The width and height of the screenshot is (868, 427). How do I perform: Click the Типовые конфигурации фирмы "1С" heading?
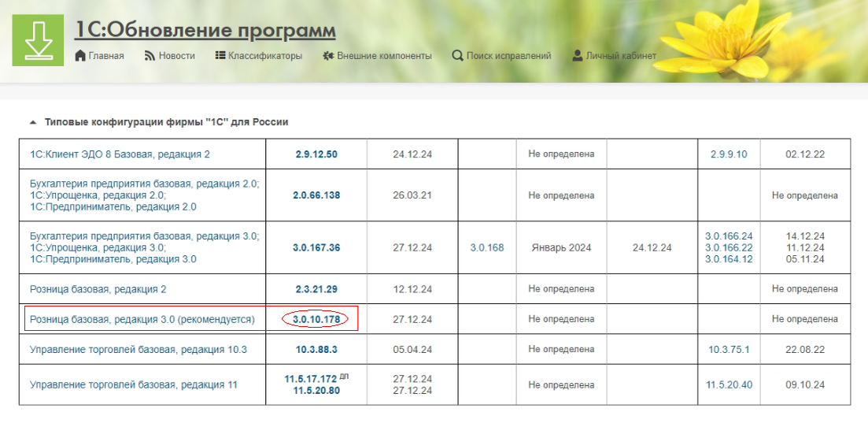pyautogui.click(x=167, y=122)
